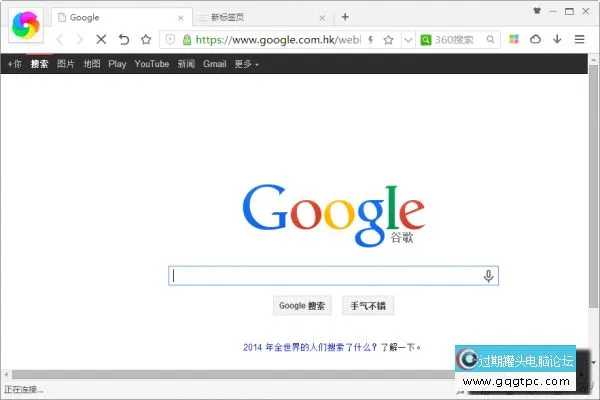Viewport: 600px width, 400px height.
Task: Select 搜索 in Google top bar
Action: [39, 64]
